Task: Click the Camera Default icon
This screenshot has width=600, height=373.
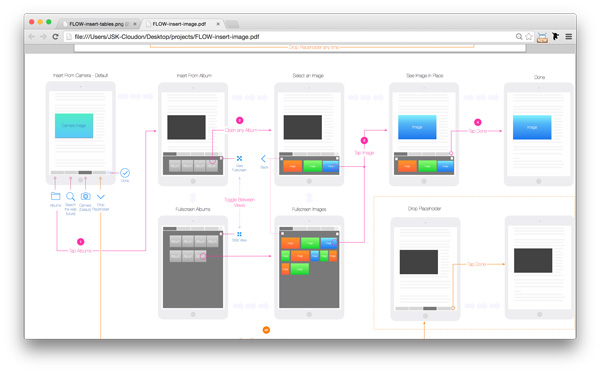Action: coord(85,196)
